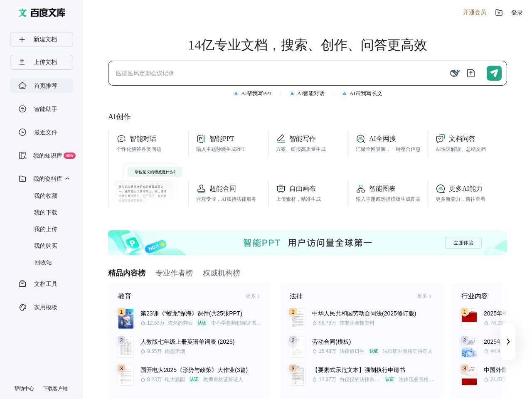Open thumbnail of 中华人民共和国劳动合同法
The width and height of the screenshot is (532, 399).
(x=298, y=319)
